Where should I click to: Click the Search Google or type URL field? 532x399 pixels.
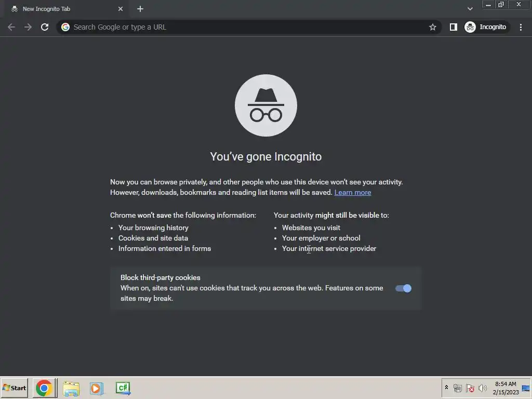[248, 27]
